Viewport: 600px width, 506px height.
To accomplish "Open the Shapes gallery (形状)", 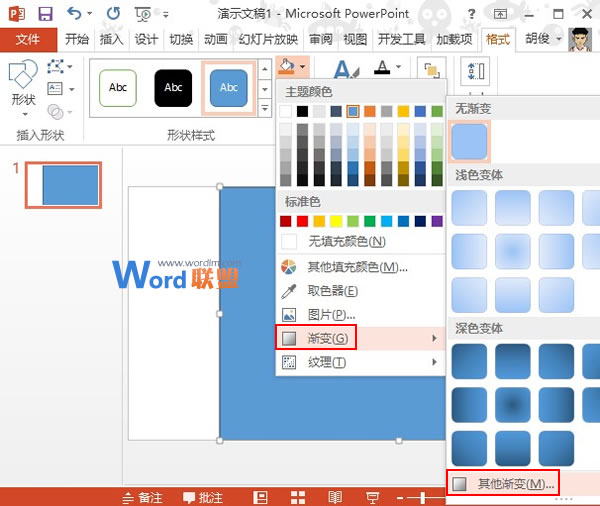I will point(23,87).
